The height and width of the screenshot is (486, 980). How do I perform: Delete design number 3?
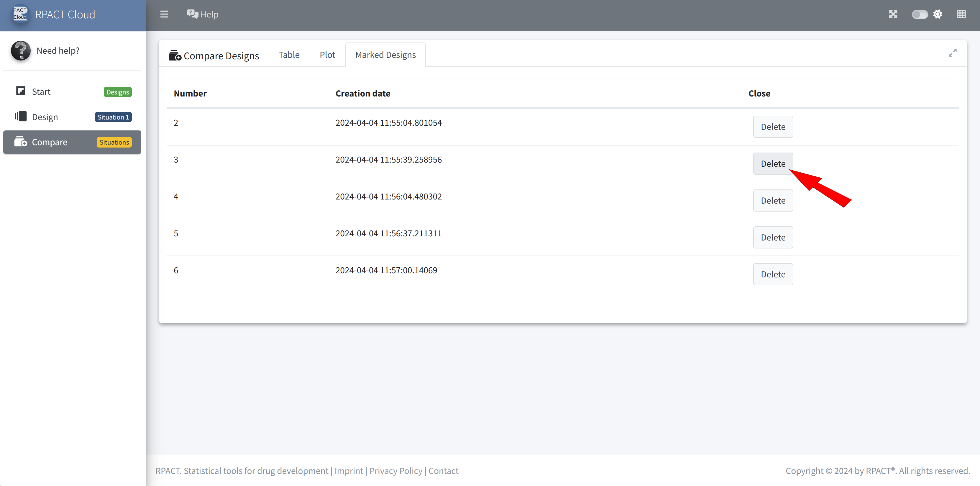click(773, 164)
